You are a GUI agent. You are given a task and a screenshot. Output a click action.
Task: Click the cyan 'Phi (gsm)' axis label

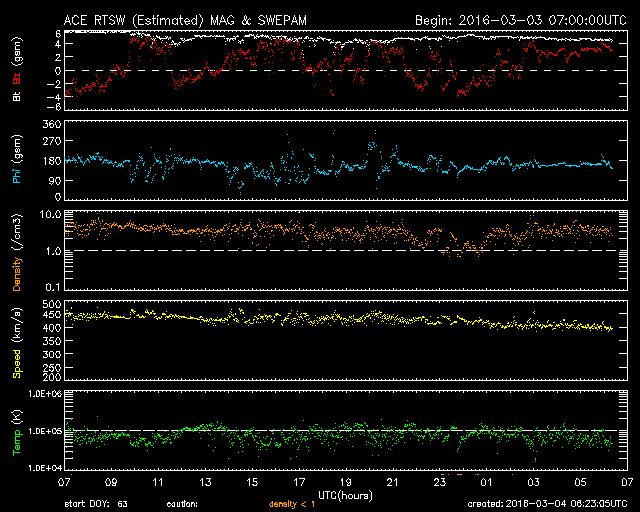[17, 159]
